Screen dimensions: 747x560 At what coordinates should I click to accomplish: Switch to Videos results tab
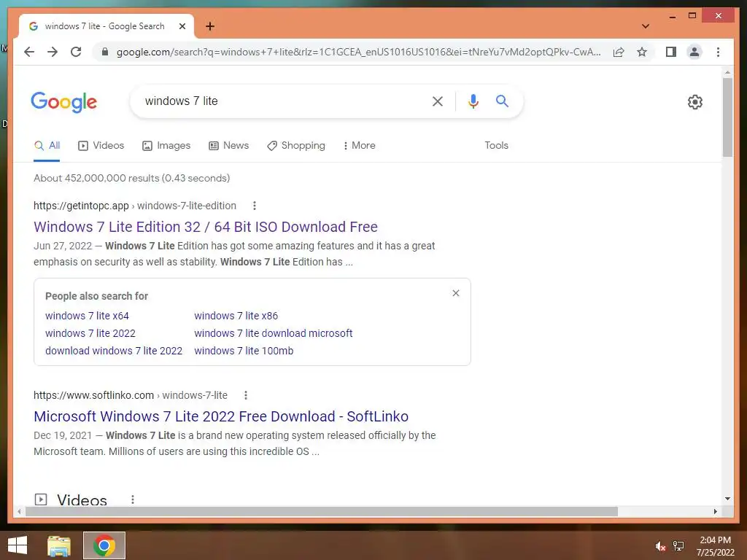pyautogui.click(x=101, y=146)
